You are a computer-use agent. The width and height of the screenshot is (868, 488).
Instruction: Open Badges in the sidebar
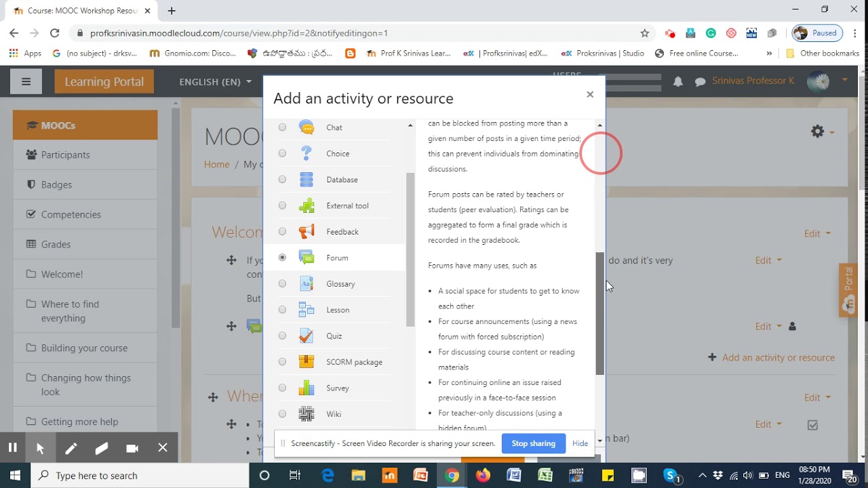[x=85, y=184]
